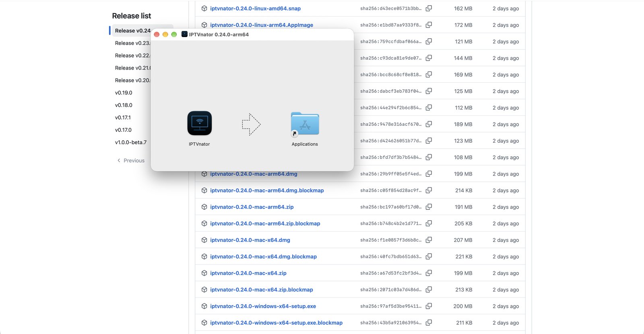Select the Applications folder shortcut in the installer window
Image resolution: width=644 pixels, height=334 pixels.
click(305, 124)
